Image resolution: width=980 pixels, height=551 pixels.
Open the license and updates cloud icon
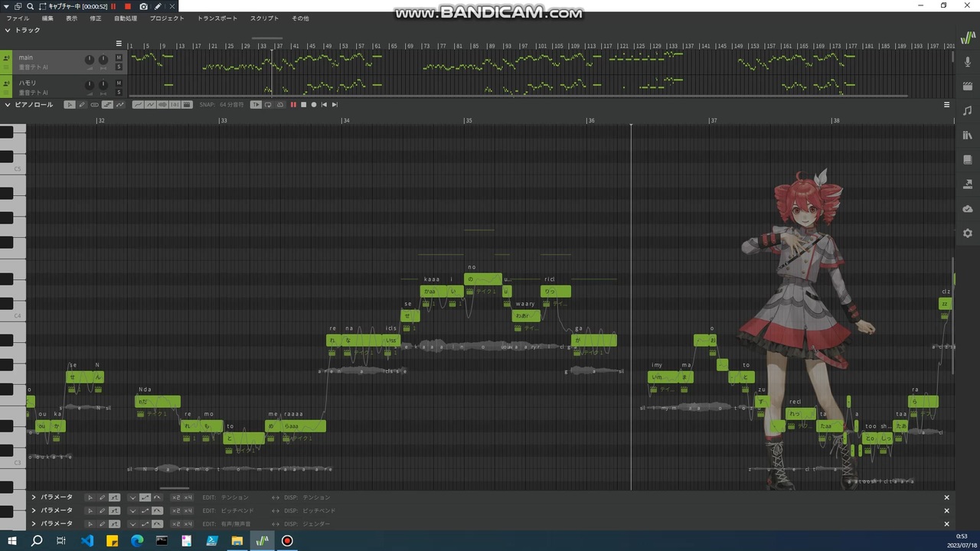click(968, 209)
